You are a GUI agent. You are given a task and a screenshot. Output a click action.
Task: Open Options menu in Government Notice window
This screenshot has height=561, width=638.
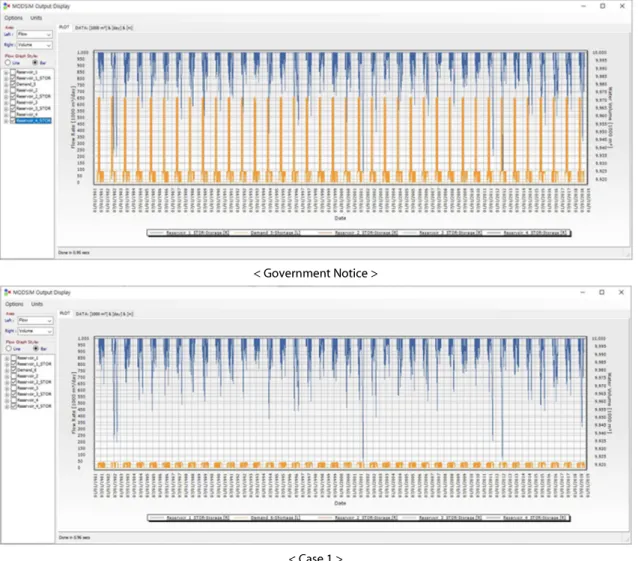13,18
